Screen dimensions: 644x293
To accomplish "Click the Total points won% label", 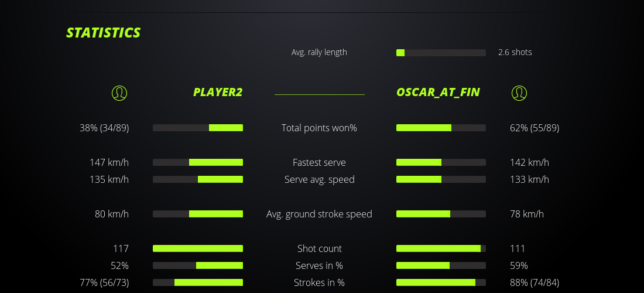I will click(x=319, y=128).
